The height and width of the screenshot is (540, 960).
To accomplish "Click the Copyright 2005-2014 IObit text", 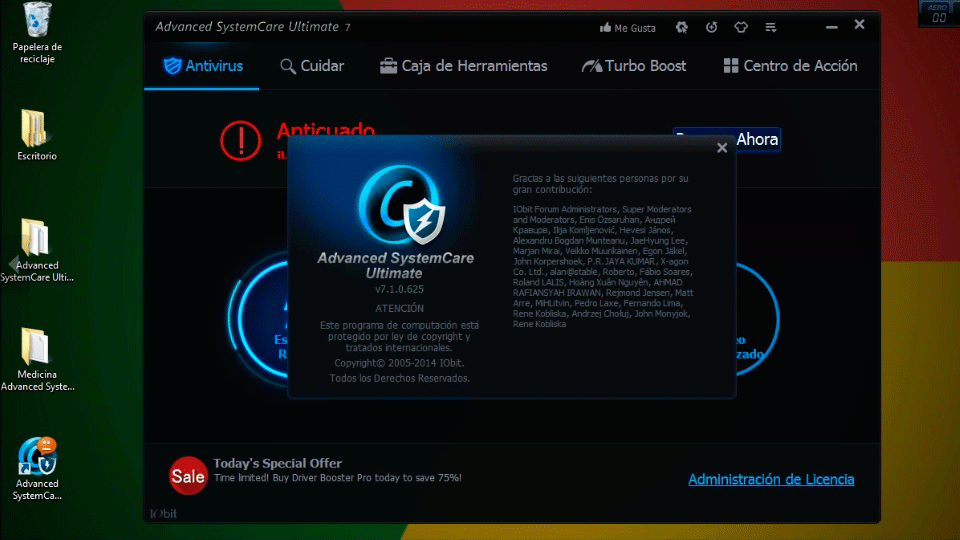I will (399, 363).
